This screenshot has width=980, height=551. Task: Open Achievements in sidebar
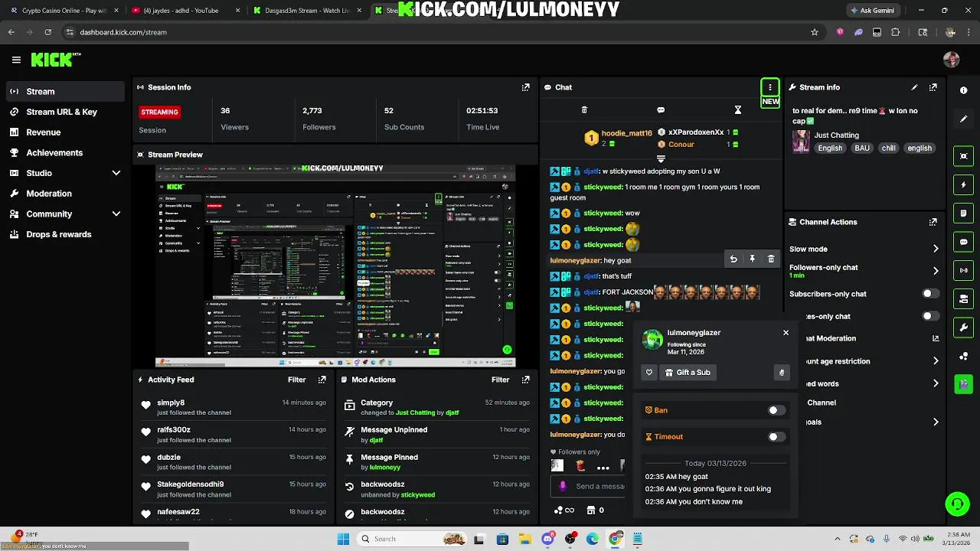(64, 152)
